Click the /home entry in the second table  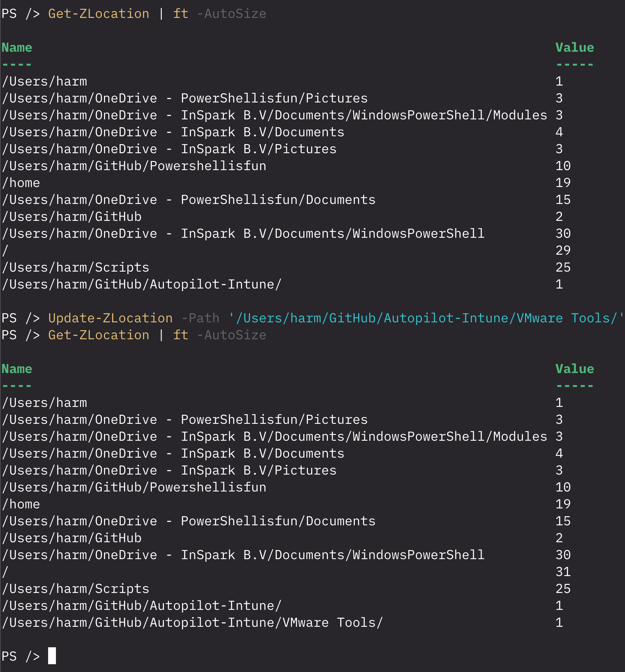[x=21, y=504]
